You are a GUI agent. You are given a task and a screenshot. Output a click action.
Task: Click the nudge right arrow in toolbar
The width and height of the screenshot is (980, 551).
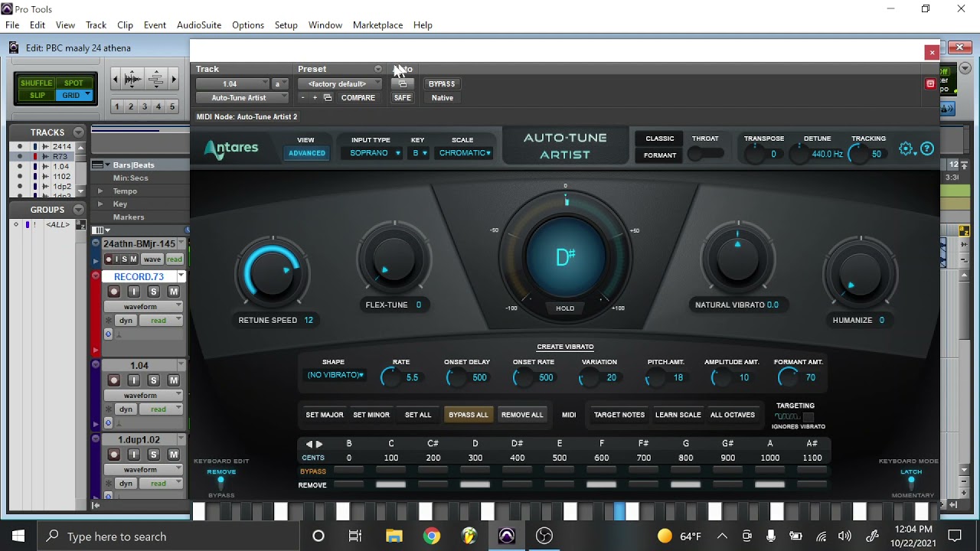click(173, 79)
